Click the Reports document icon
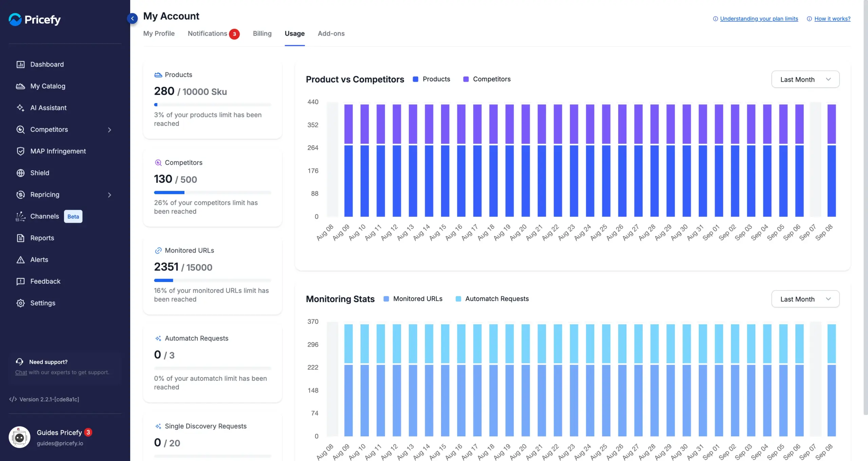This screenshot has height=461, width=868. [20, 238]
